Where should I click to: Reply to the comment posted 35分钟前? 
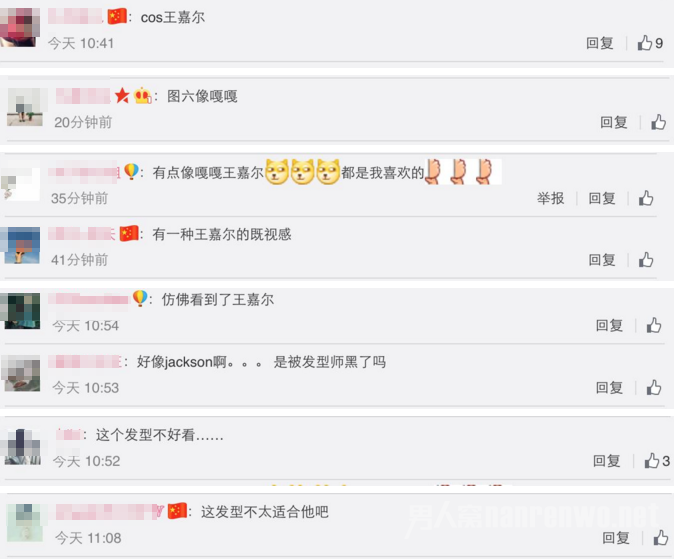(x=602, y=198)
